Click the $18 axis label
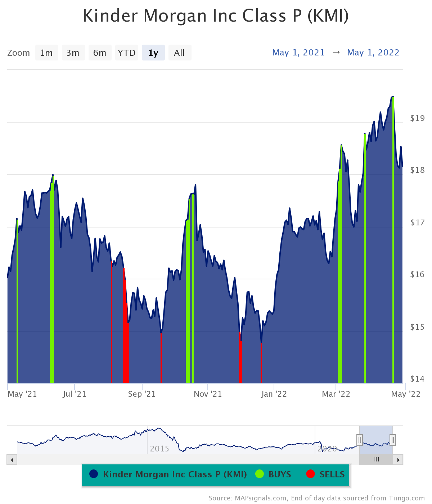Viewport: 432px width, 504px height. tap(418, 170)
